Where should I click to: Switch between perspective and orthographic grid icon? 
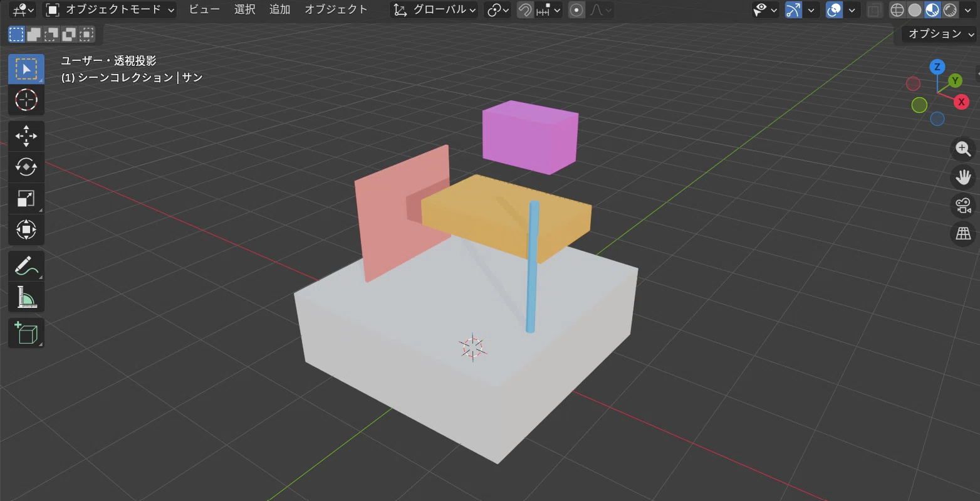click(963, 234)
